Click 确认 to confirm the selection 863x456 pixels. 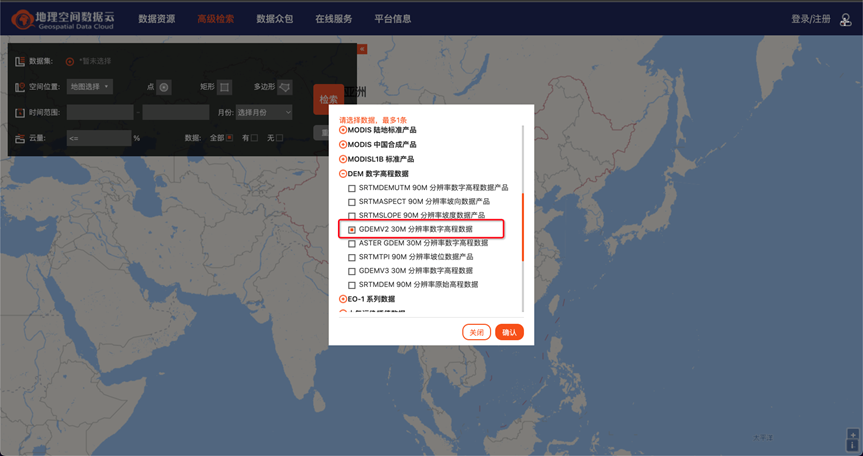[509, 332]
